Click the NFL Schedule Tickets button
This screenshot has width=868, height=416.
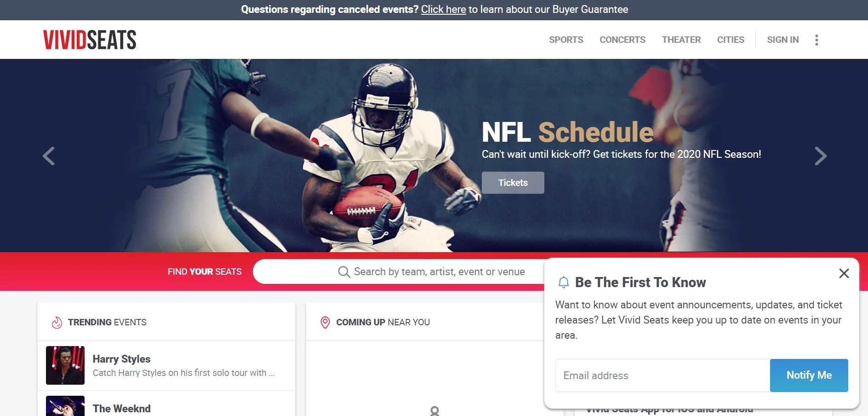click(513, 183)
